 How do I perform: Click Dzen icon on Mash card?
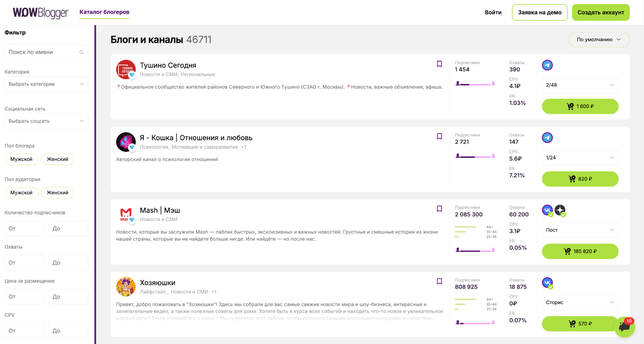pos(560,210)
